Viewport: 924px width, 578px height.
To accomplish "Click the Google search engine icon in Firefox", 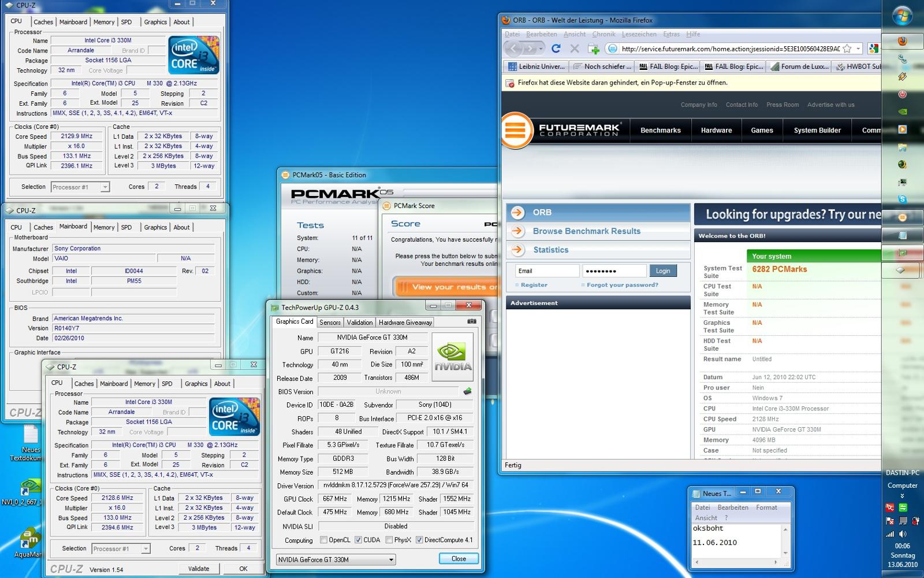I will [873, 49].
